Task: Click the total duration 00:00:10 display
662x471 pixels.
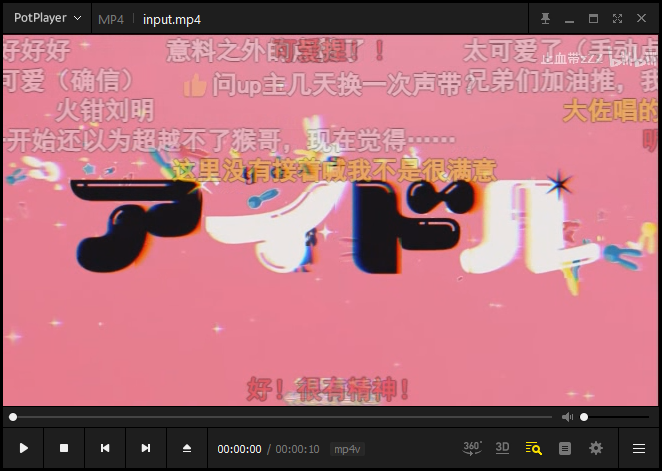Action: pyautogui.click(x=297, y=449)
